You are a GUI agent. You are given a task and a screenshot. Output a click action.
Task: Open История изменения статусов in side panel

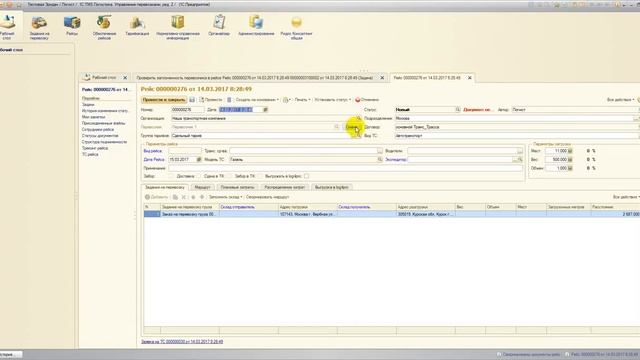pos(105,111)
